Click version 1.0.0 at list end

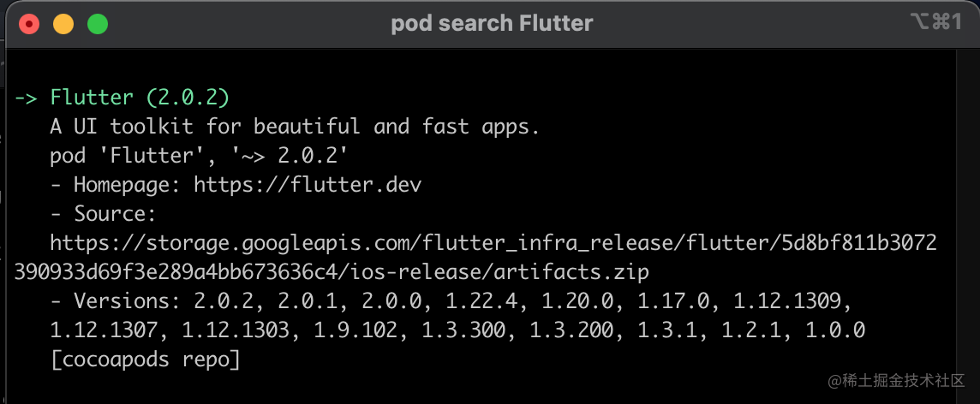[835, 330]
